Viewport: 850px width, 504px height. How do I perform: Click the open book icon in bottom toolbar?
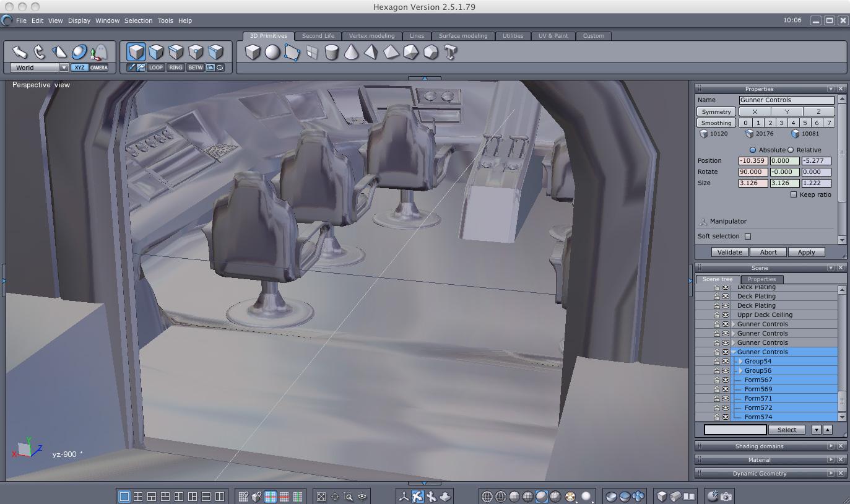pyautogui.click(x=689, y=497)
